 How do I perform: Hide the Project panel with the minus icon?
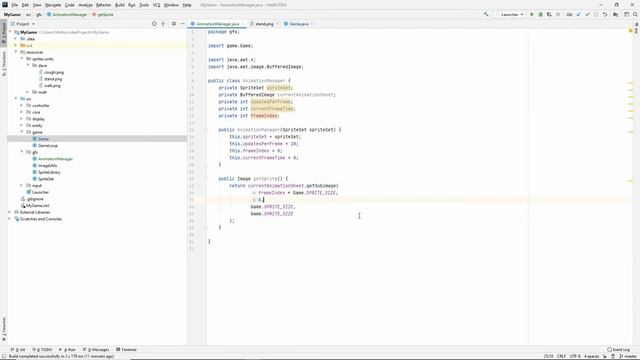click(x=182, y=24)
